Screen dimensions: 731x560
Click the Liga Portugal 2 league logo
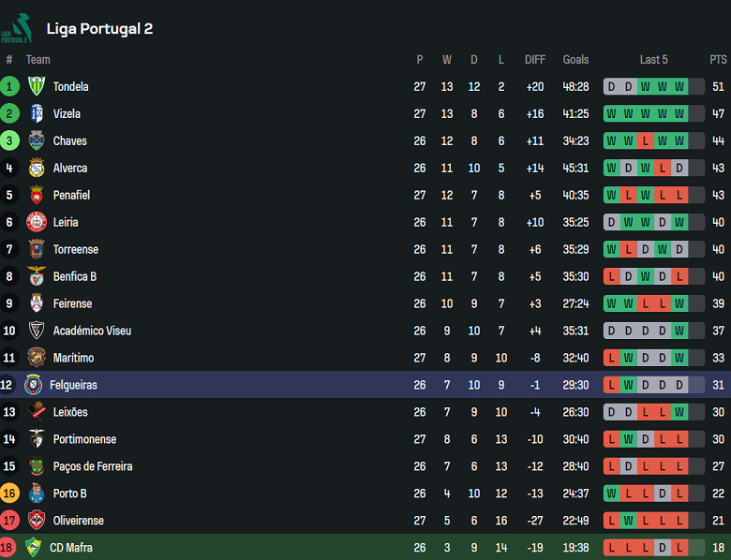[x=17, y=28]
